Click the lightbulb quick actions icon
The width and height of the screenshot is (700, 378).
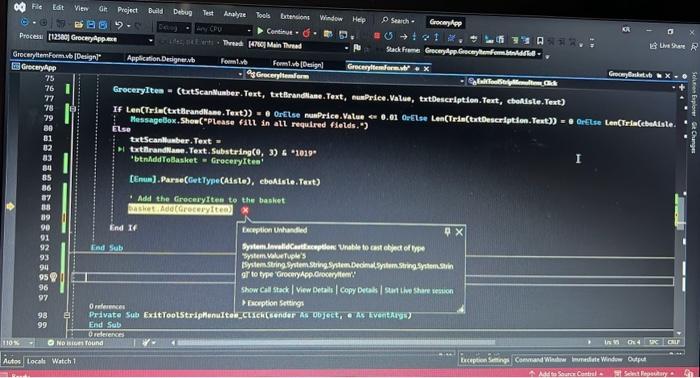point(54,277)
